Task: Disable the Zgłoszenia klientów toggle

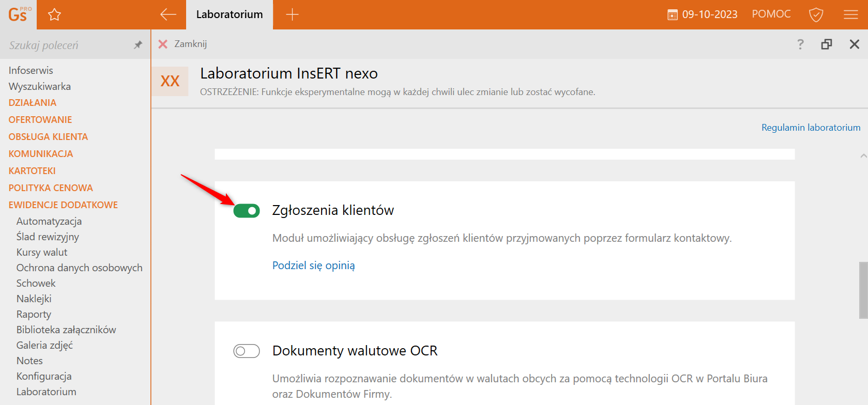Action: coord(247,211)
